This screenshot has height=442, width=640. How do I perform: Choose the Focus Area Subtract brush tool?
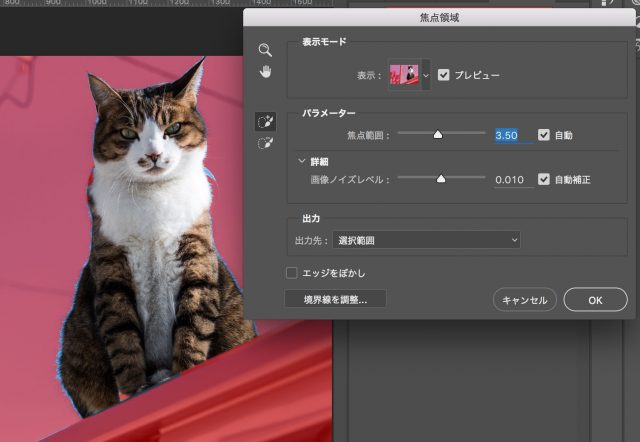[x=265, y=144]
